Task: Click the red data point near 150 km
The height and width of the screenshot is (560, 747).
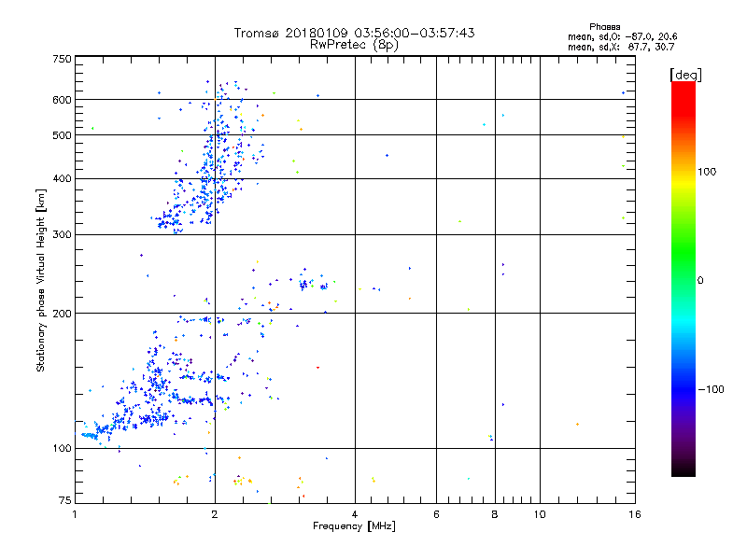Action: point(317,368)
